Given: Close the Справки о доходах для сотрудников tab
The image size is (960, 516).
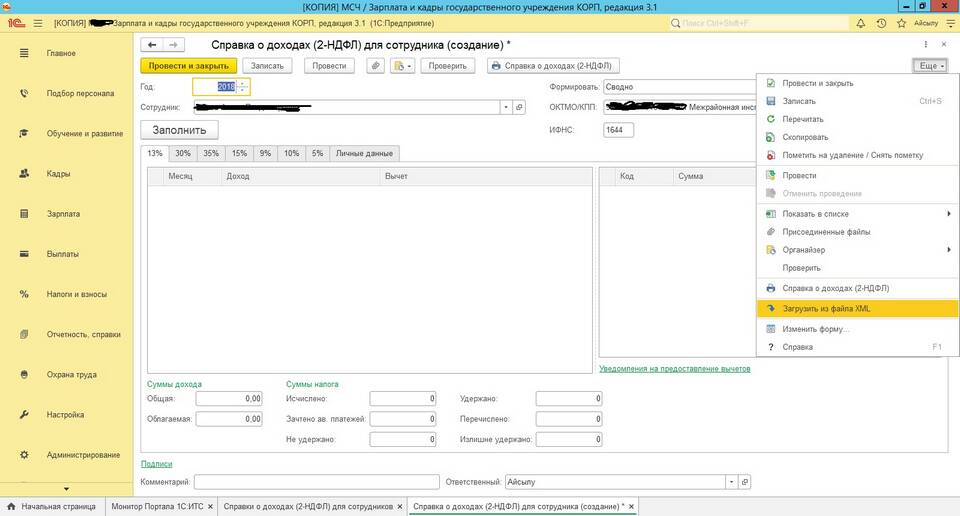Looking at the screenshot, I should click(x=400, y=507).
